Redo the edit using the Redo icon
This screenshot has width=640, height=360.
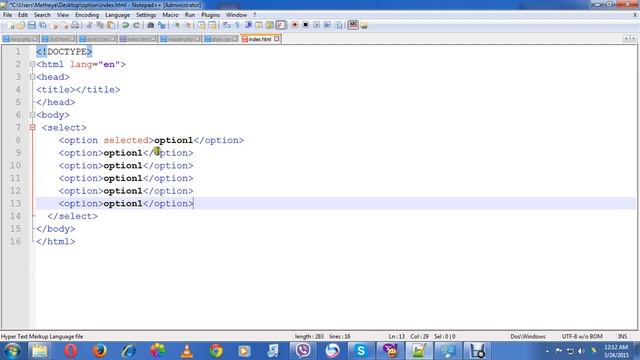(136, 25)
